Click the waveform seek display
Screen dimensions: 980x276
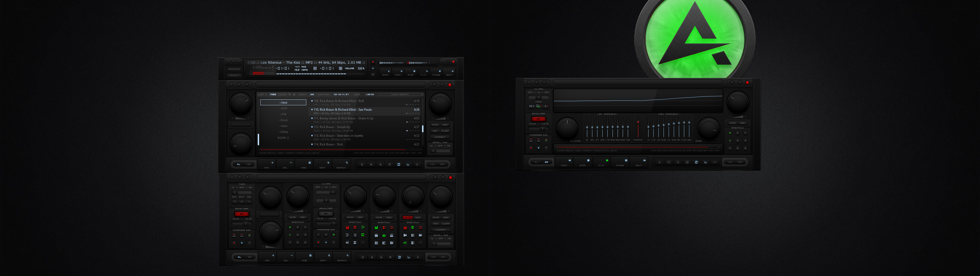tap(409, 63)
